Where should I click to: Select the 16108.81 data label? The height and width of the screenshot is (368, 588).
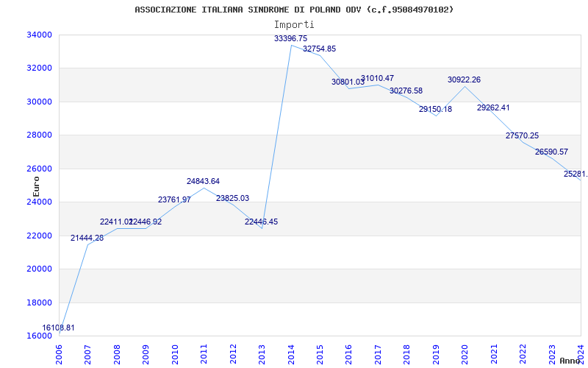(x=58, y=328)
